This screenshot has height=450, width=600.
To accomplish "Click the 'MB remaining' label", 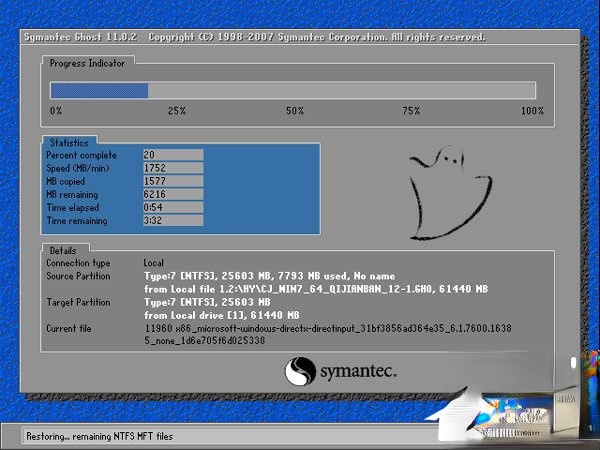I will [72, 194].
